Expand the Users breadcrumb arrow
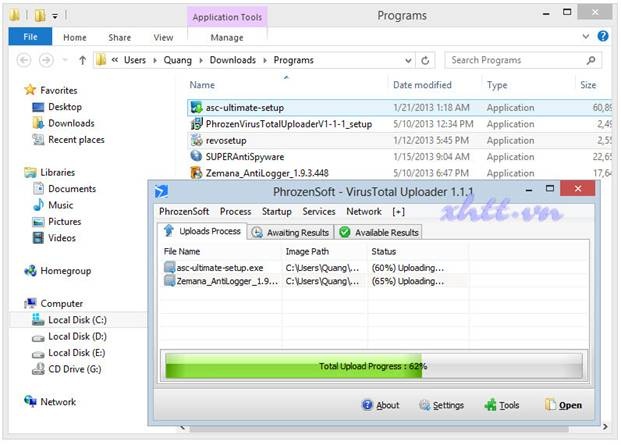Screen dimensions: 621x445 (x=155, y=60)
